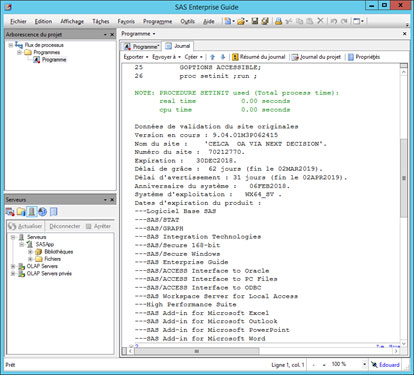Click the Print toolbar icon
The width and height of the screenshot is (414, 375).
pos(278,21)
